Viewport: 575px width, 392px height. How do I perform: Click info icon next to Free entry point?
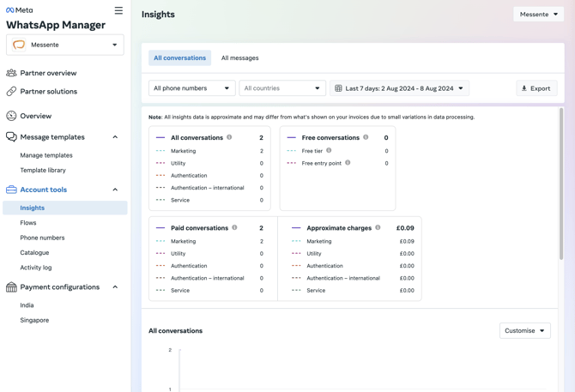[x=348, y=163]
